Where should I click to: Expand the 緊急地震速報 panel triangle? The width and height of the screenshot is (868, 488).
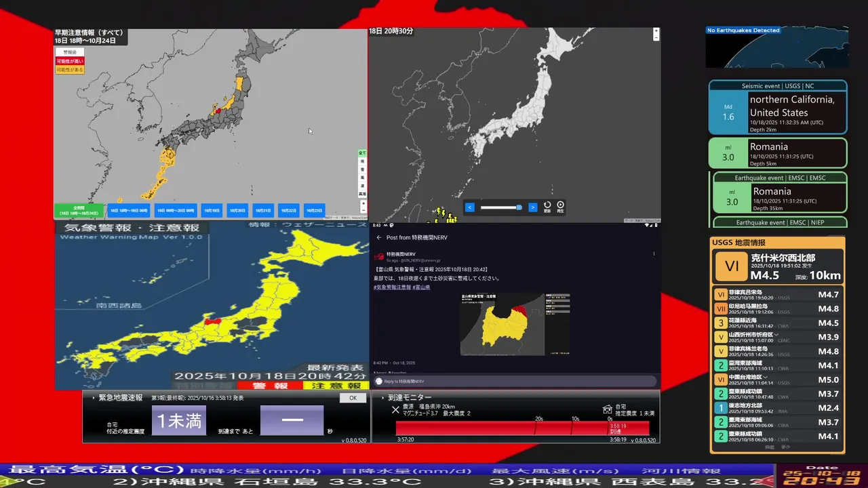click(x=93, y=398)
